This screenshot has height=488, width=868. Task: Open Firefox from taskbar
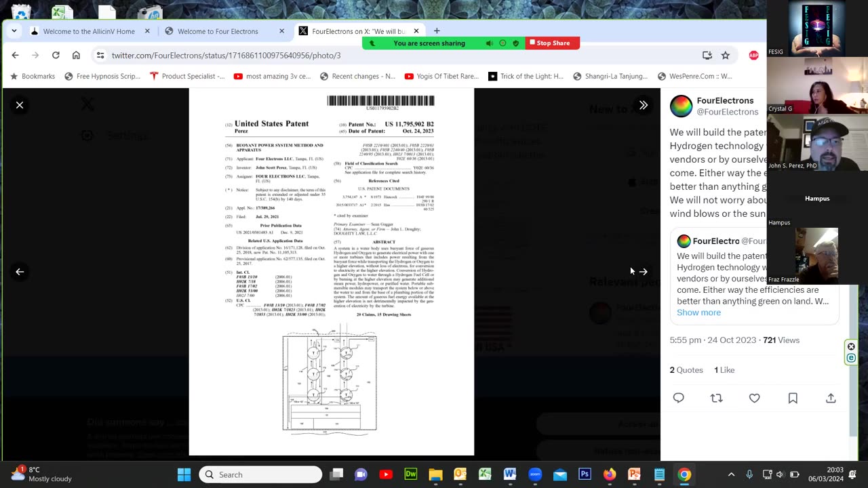pos(610,474)
